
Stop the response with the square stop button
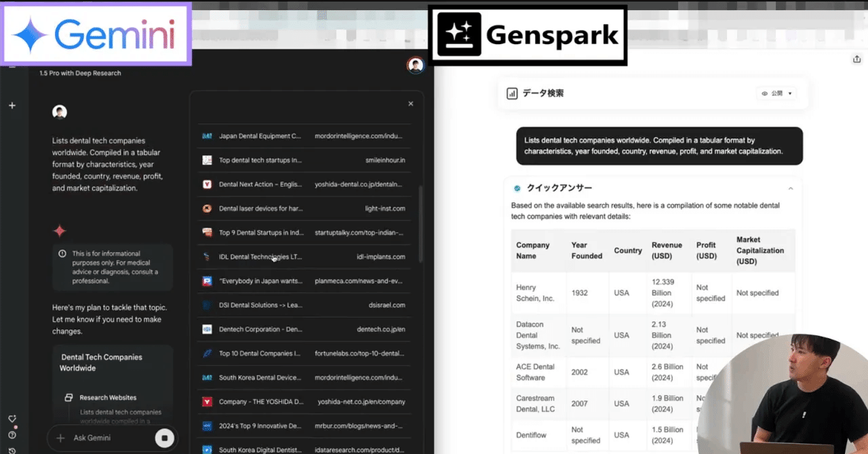tap(164, 438)
